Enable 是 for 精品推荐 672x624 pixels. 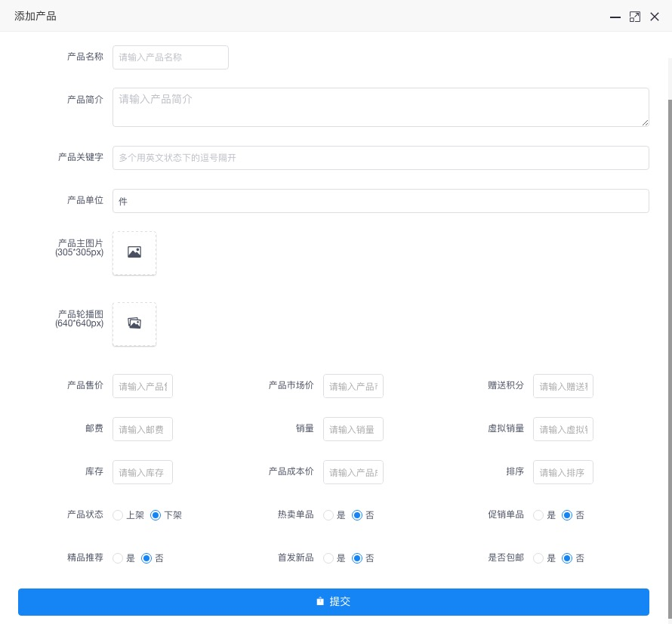118,558
